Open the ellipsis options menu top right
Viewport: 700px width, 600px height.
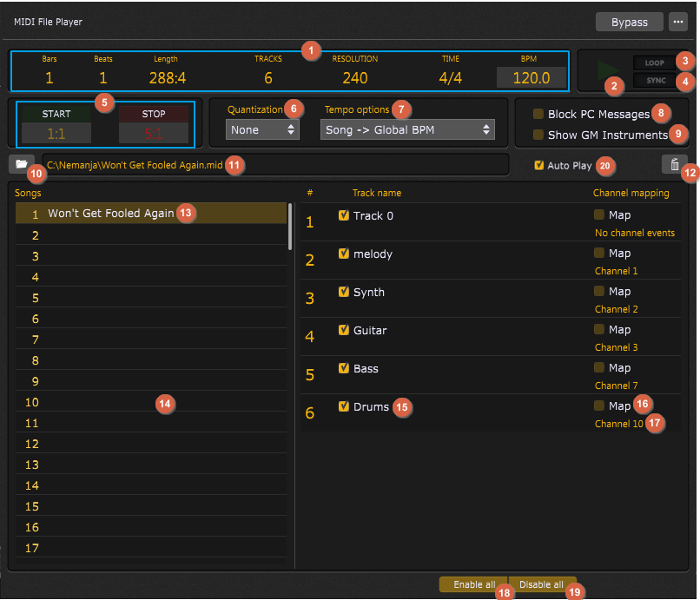point(677,21)
